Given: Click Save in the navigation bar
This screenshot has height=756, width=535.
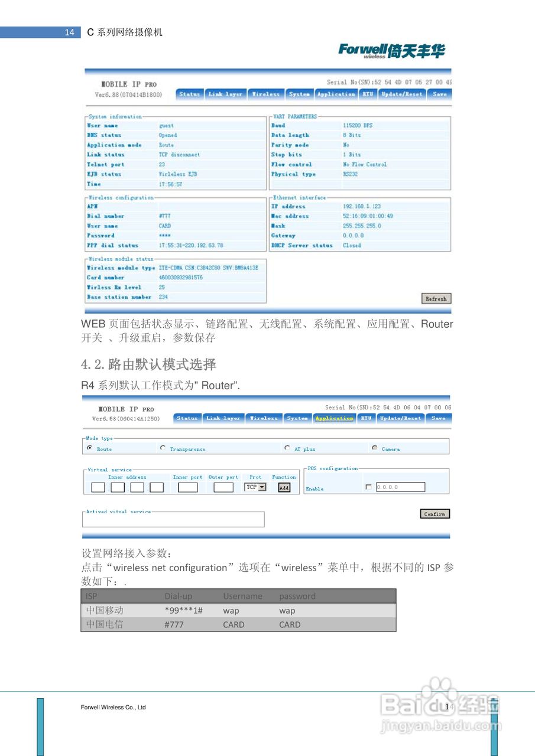Looking at the screenshot, I should click(x=436, y=418).
